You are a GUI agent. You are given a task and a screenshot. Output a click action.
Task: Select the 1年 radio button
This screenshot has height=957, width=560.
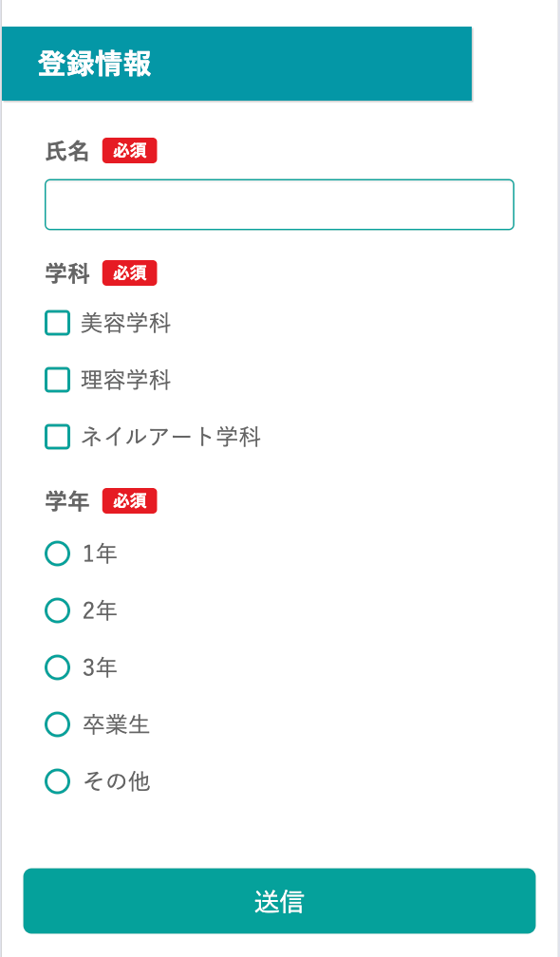(x=57, y=554)
